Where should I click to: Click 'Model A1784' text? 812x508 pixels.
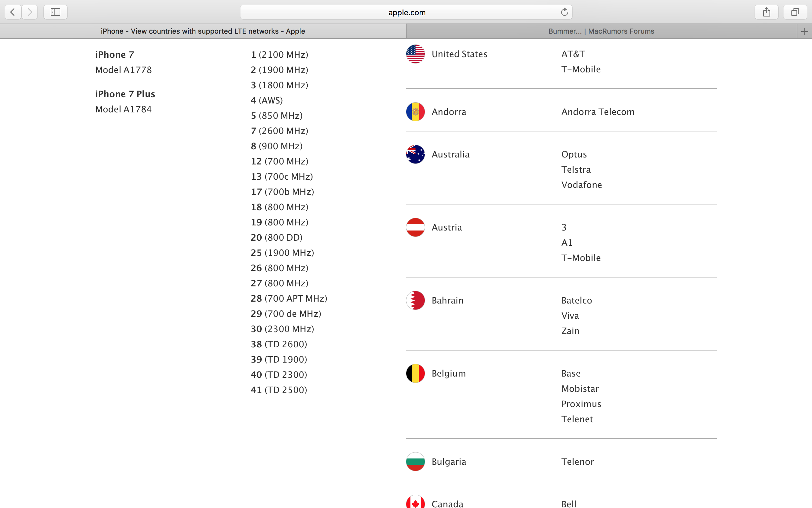coord(123,109)
